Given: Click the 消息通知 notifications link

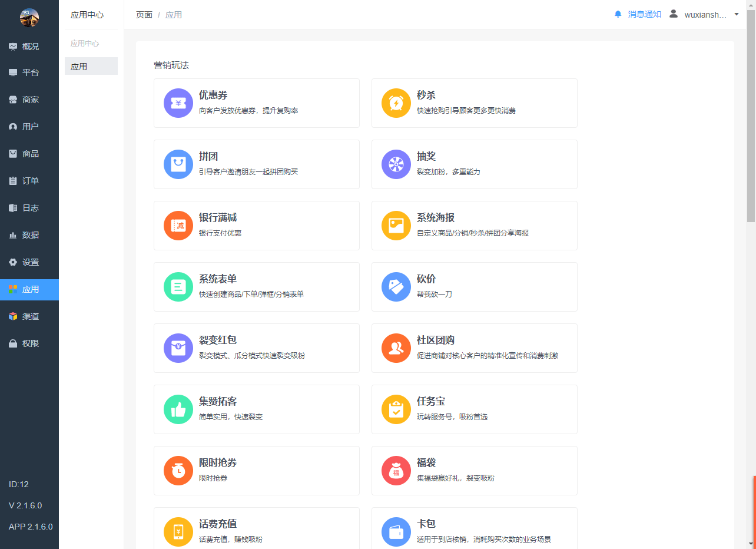Looking at the screenshot, I should (x=644, y=14).
